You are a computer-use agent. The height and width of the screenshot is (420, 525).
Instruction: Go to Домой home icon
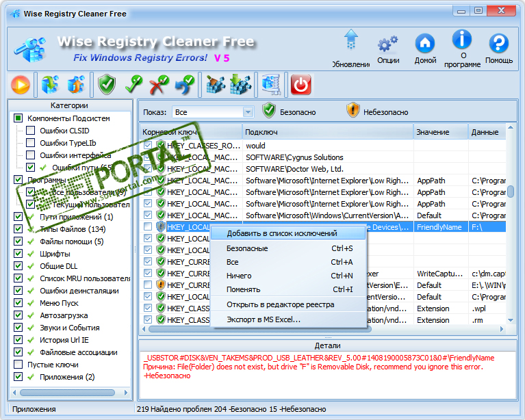pos(425,49)
